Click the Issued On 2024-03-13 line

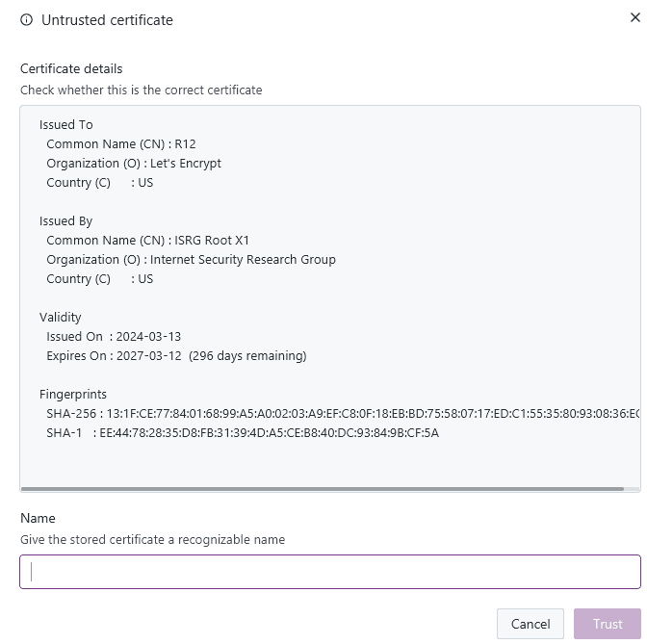pyautogui.click(x=114, y=337)
